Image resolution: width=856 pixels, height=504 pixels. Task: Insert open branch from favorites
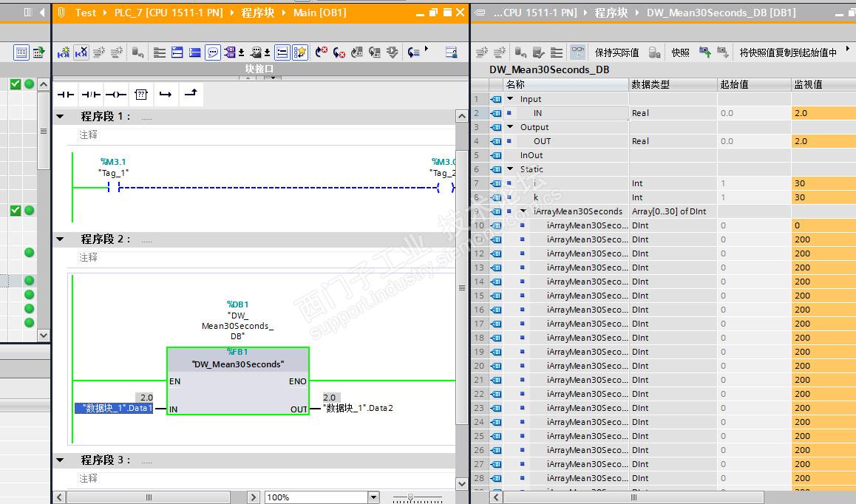pos(166,95)
